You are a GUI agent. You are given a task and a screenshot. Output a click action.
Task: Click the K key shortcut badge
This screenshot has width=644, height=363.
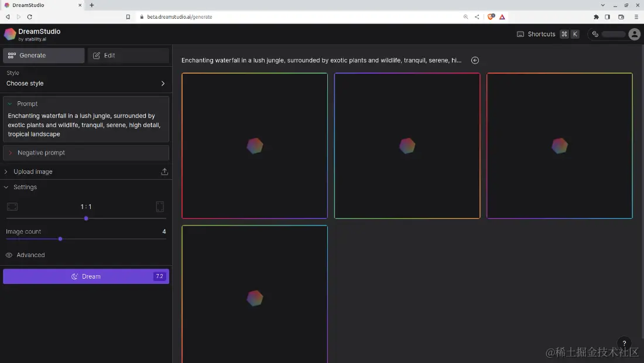tap(575, 34)
